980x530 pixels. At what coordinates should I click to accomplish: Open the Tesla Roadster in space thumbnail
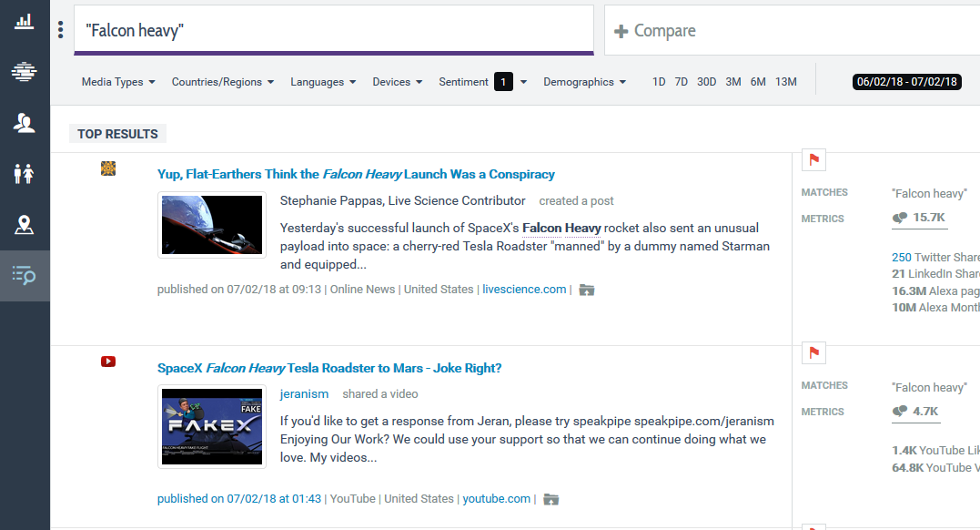[212, 225]
